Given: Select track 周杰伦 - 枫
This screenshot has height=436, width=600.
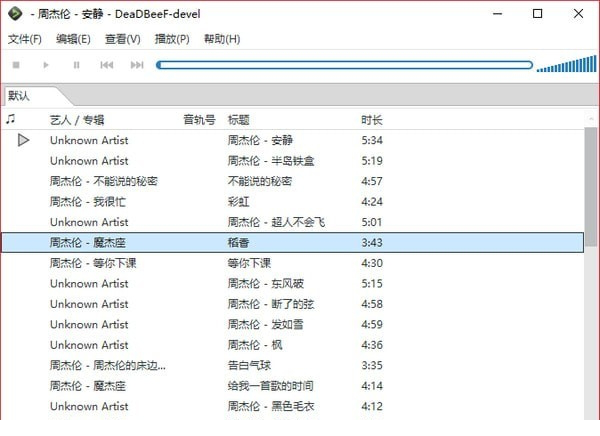Looking at the screenshot, I should tap(255, 345).
